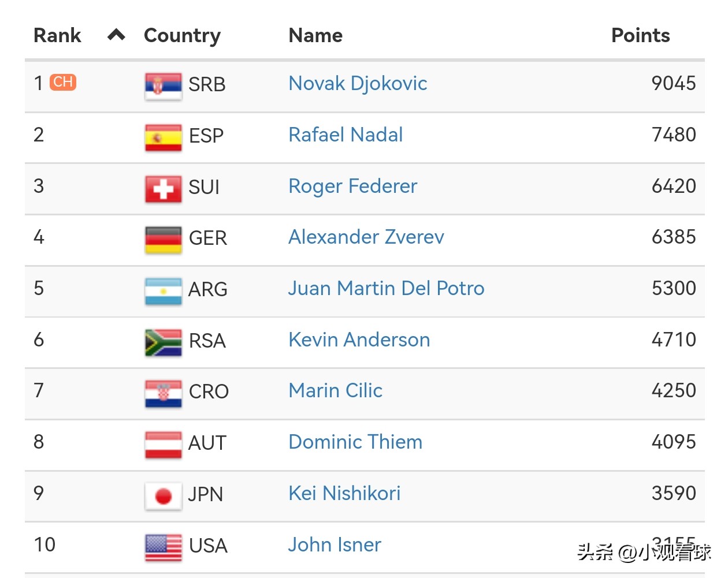Go to Roger Federer's player page
The image size is (728, 578).
[352, 187]
